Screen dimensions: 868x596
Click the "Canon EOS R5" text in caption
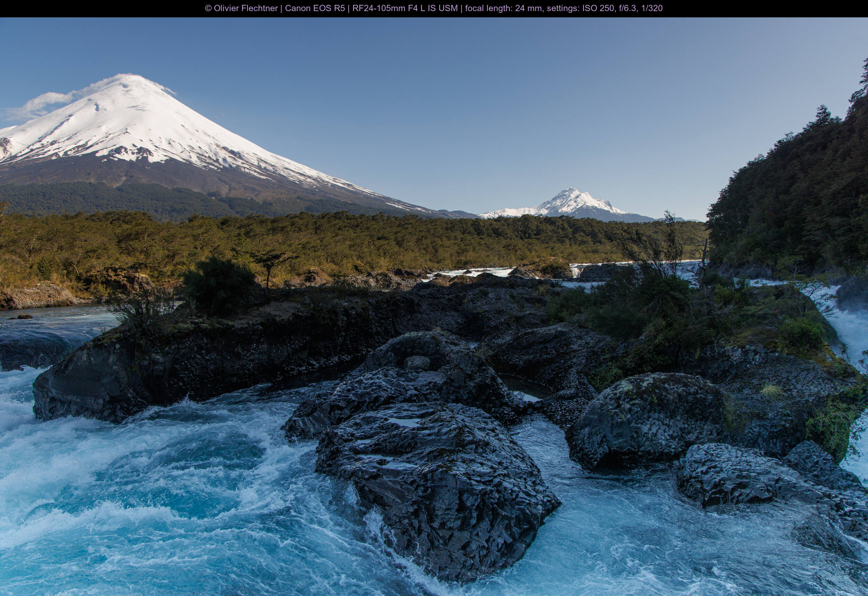tap(315, 8)
